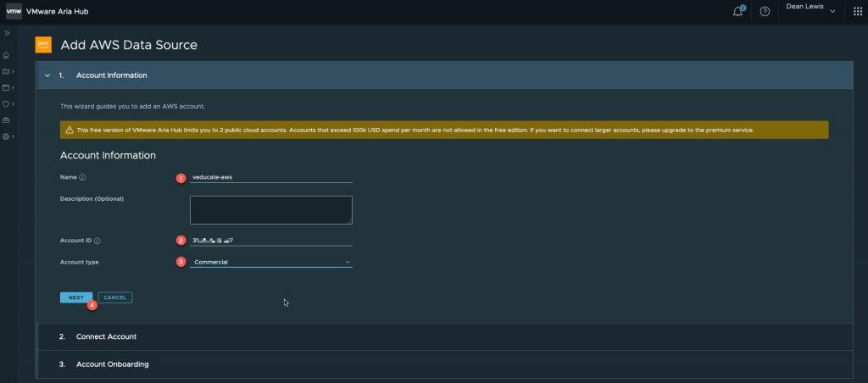
Task: Click the Name field containing veducate-aws
Action: [x=270, y=178]
